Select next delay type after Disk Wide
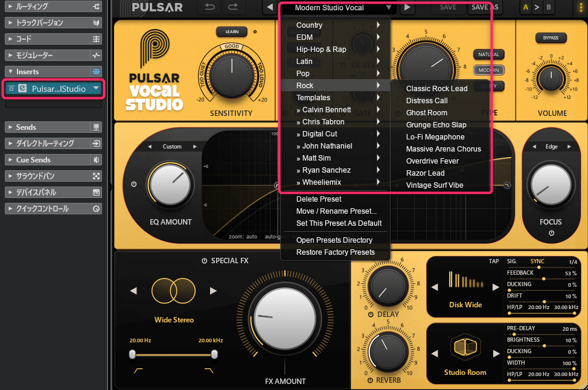 pos(496,287)
